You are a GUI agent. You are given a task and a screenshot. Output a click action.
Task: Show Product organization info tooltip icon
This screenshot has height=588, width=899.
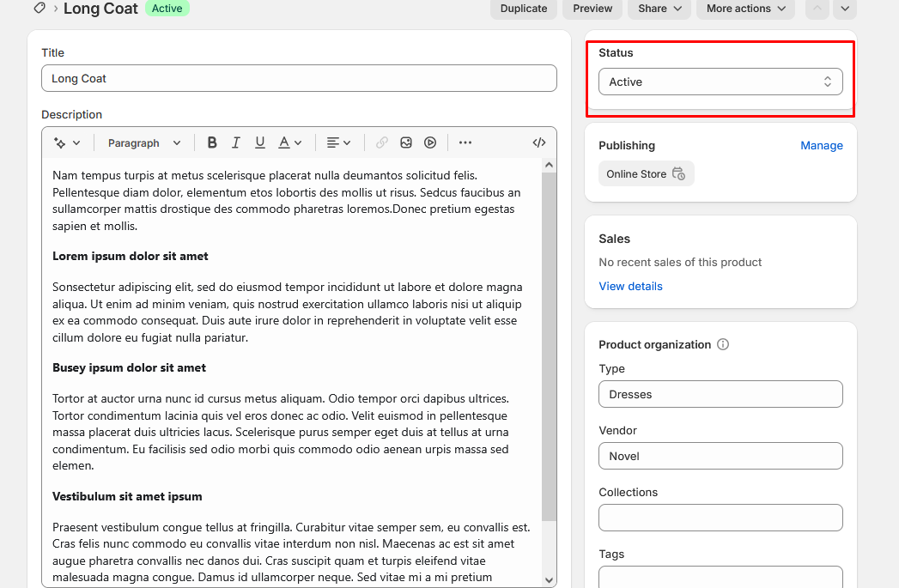pyautogui.click(x=723, y=344)
